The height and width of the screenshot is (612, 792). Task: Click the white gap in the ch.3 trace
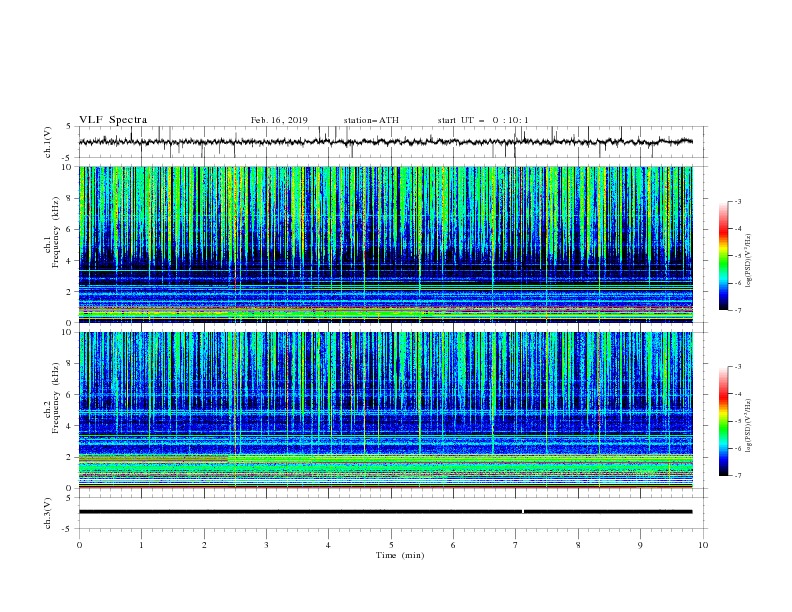(x=523, y=512)
